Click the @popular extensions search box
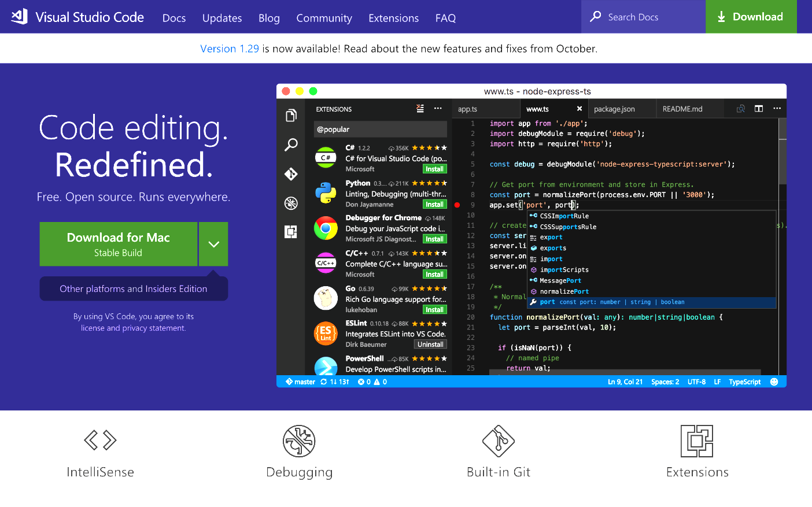This screenshot has width=812, height=507. coord(380,129)
